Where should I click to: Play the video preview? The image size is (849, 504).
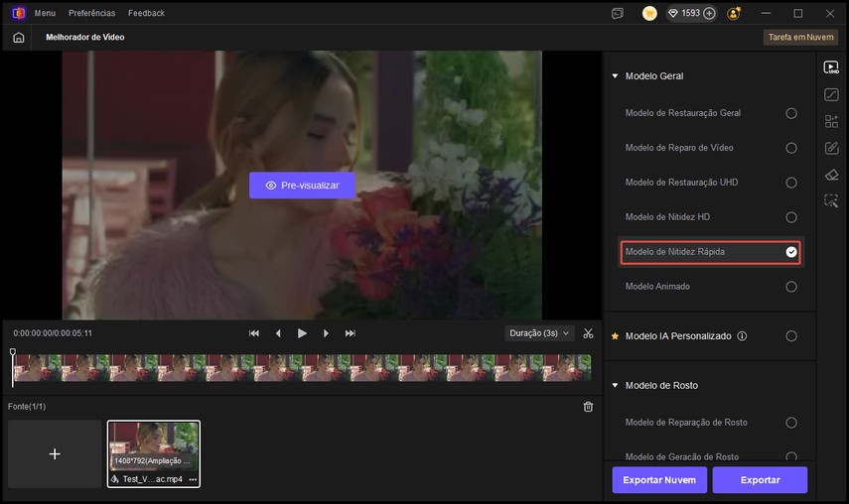click(x=302, y=333)
